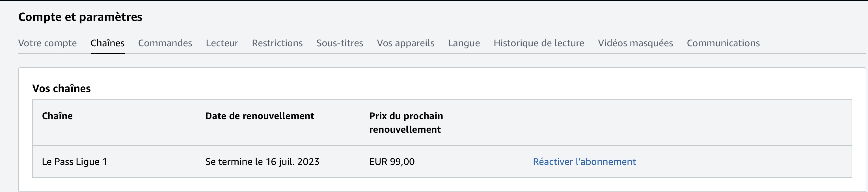
Task: Click the Prix du prochain renouvellement header
Action: [x=406, y=122]
